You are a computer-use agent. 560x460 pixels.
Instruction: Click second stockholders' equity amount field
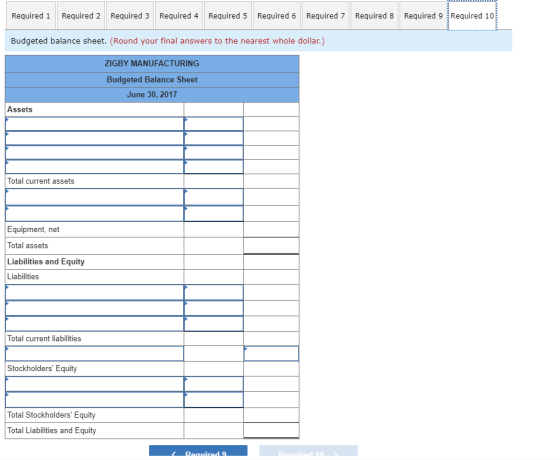(x=214, y=400)
